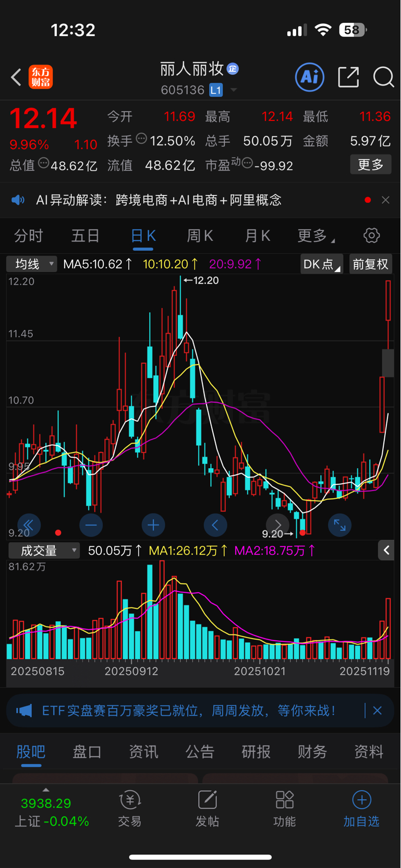Image resolution: width=401 pixels, height=868 pixels.
Task: Switch to 分时 chart tab
Action: click(29, 236)
